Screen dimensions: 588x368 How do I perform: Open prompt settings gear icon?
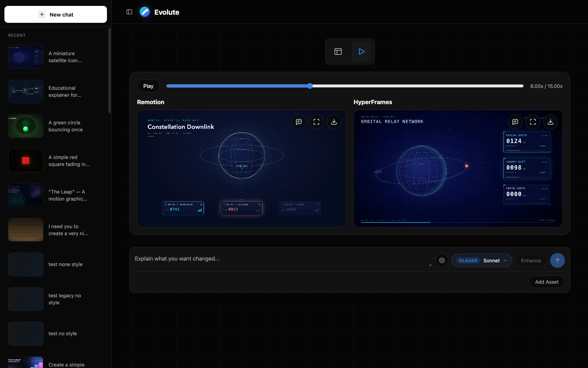click(442, 260)
